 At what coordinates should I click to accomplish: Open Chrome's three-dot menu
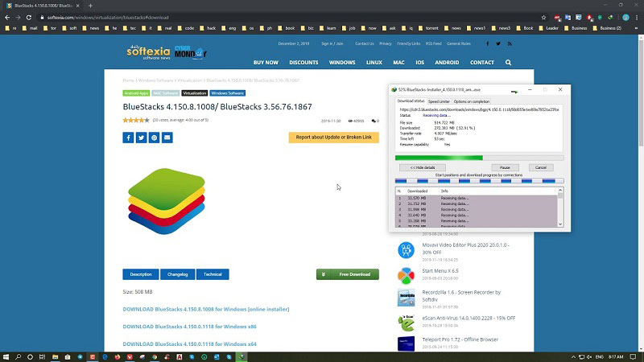click(x=637, y=18)
